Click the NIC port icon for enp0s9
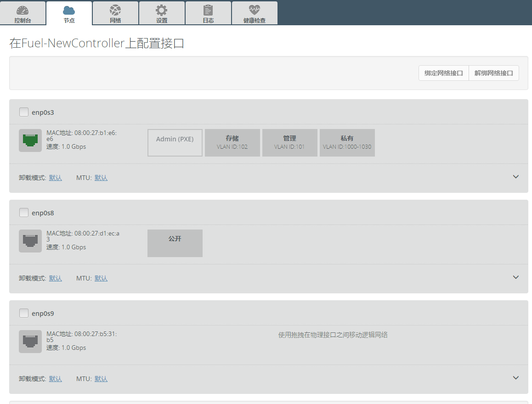 pos(30,341)
